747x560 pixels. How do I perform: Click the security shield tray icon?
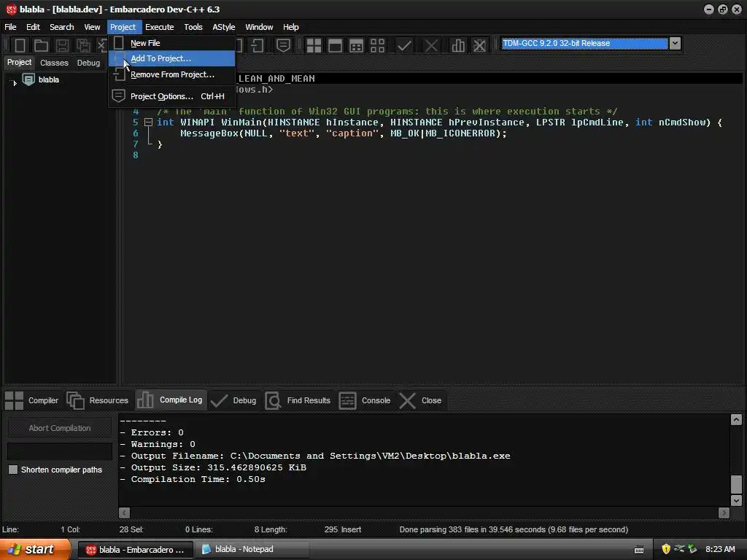pyautogui.click(x=666, y=549)
